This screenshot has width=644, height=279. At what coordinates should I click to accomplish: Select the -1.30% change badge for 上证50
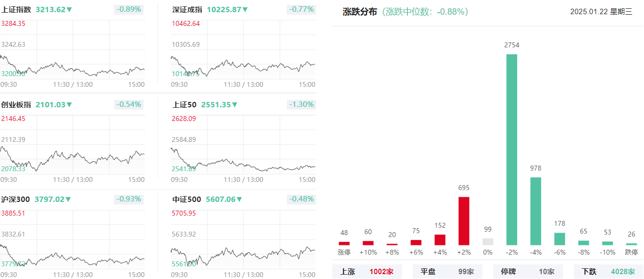[301, 104]
